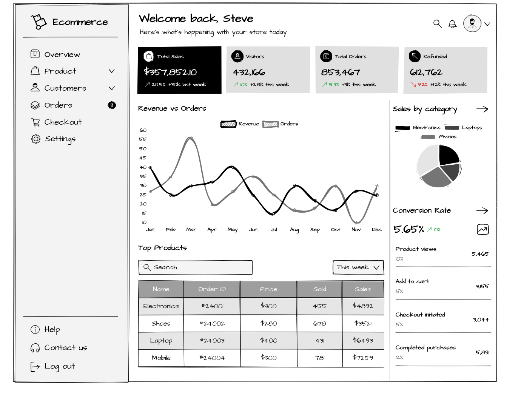Click the Contact us headset icon
The width and height of the screenshot is (521, 420).
click(x=35, y=347)
